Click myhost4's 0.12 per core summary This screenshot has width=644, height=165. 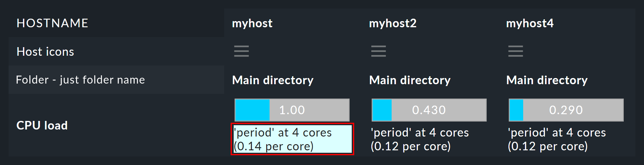pyautogui.click(x=557, y=139)
